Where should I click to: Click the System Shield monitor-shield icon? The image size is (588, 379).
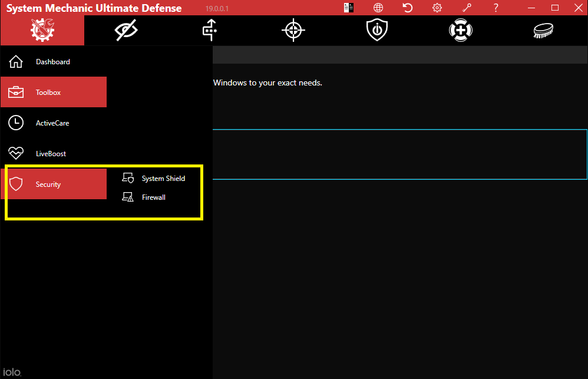[x=128, y=178]
